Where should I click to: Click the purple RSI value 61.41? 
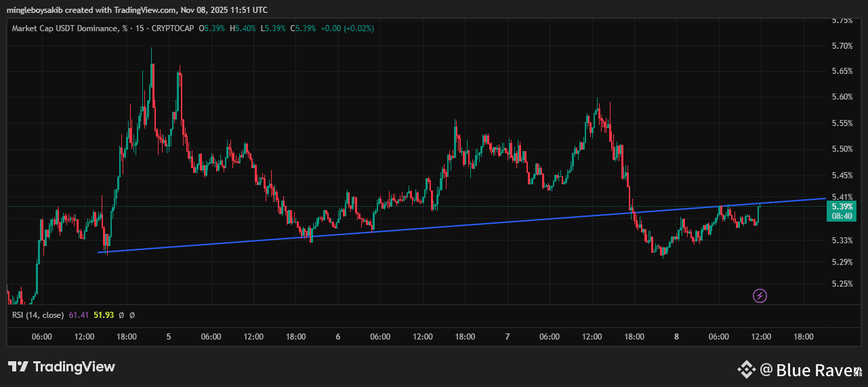pos(79,315)
